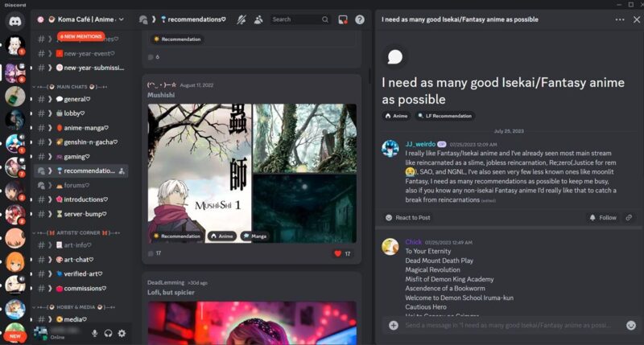The width and height of the screenshot is (644, 345).
Task: Open the forums channel
Action: 81,185
